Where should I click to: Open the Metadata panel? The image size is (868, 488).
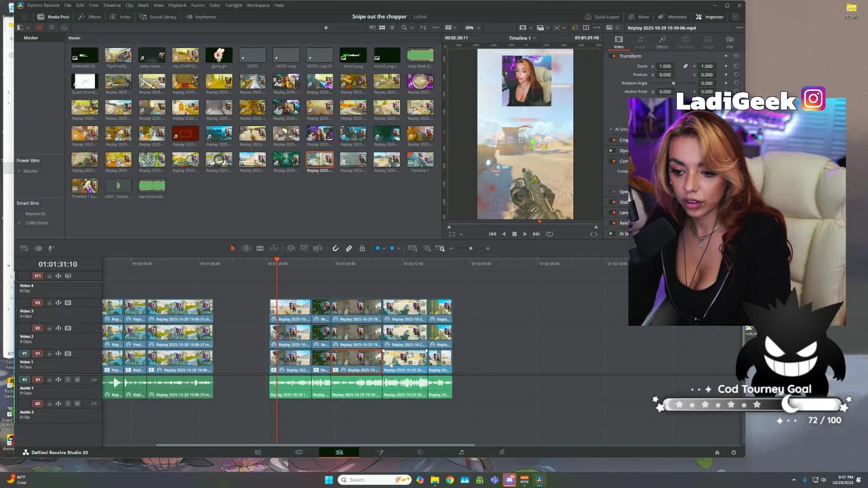pos(672,17)
